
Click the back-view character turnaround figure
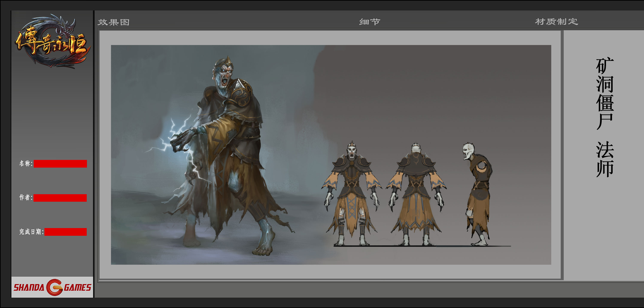click(416, 194)
